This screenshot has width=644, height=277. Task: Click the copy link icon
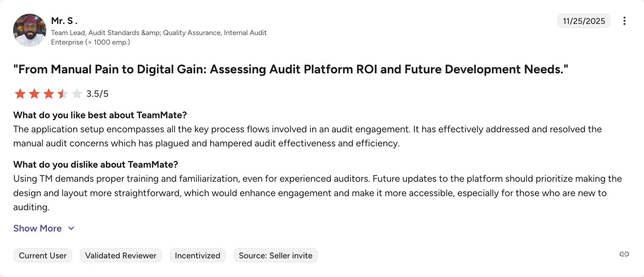point(624,254)
